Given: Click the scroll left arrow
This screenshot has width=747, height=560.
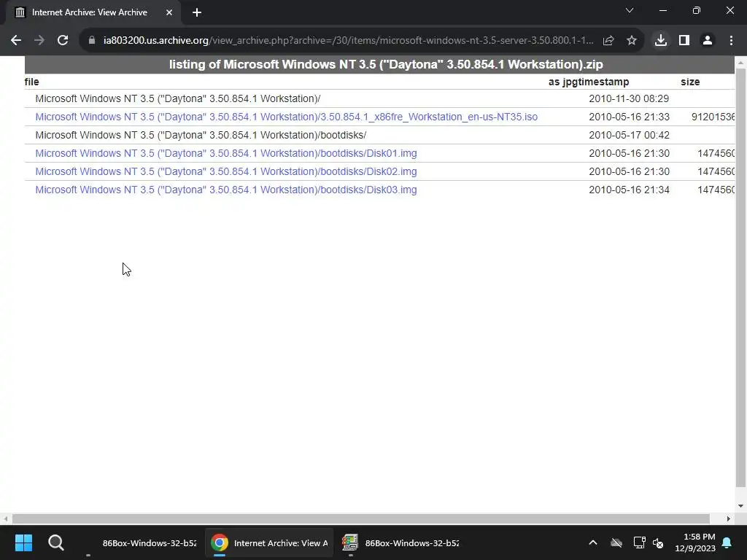Looking at the screenshot, I should [x=5, y=518].
